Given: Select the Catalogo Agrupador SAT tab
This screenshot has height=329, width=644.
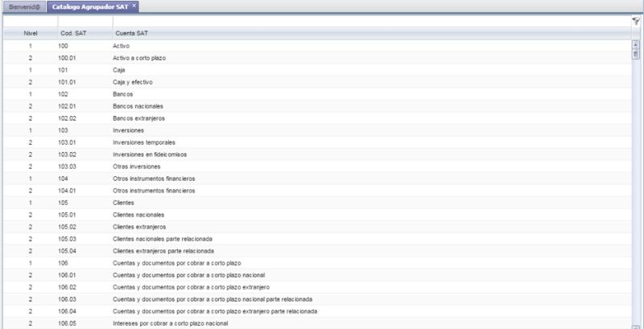Looking at the screenshot, I should [87, 6].
